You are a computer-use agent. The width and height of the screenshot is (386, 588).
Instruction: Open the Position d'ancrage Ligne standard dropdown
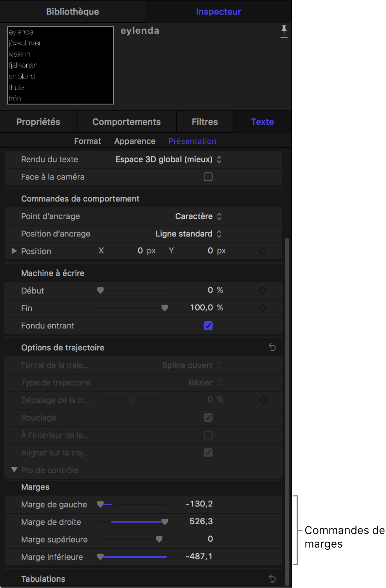tap(189, 234)
